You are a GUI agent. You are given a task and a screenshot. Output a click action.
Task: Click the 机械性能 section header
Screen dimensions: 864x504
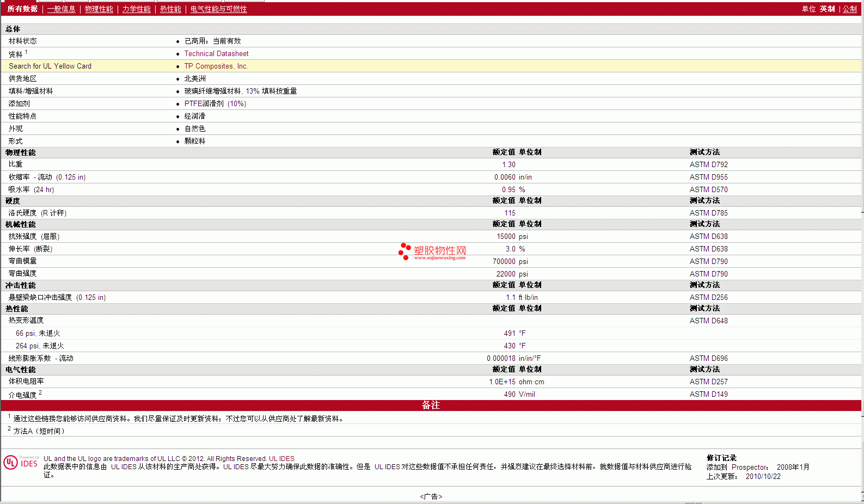click(x=21, y=224)
